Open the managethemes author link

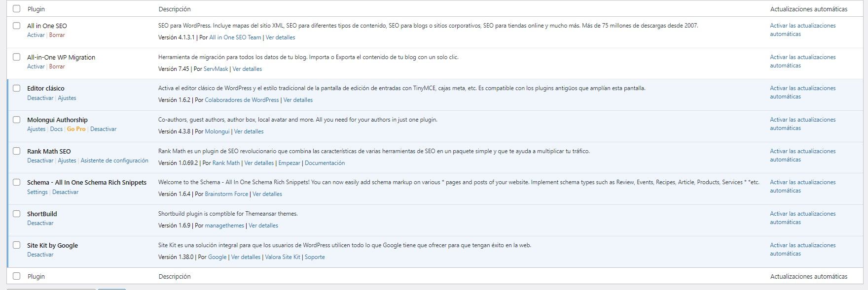pos(224,226)
